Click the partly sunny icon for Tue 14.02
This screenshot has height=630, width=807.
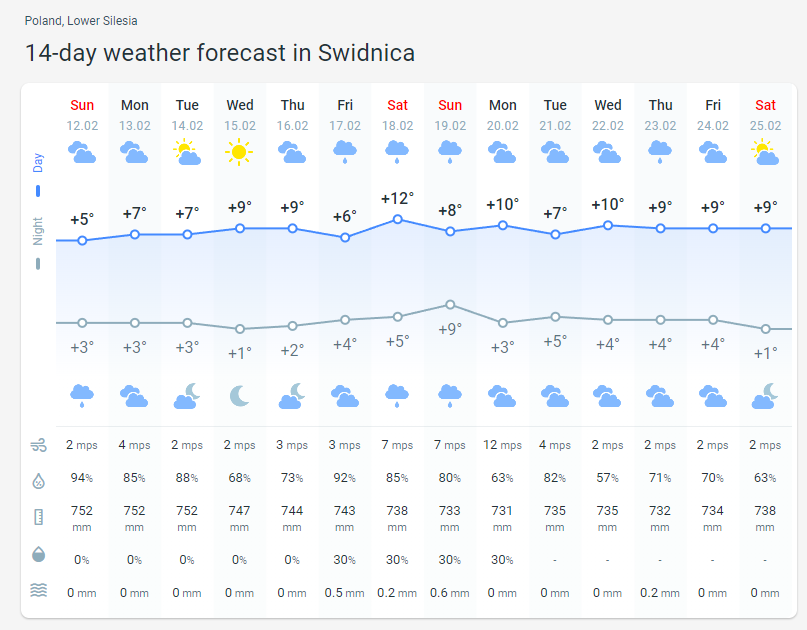[x=187, y=152]
